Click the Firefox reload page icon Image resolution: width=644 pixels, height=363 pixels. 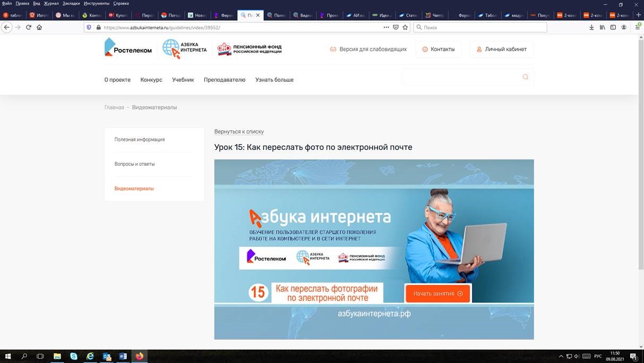(x=28, y=27)
